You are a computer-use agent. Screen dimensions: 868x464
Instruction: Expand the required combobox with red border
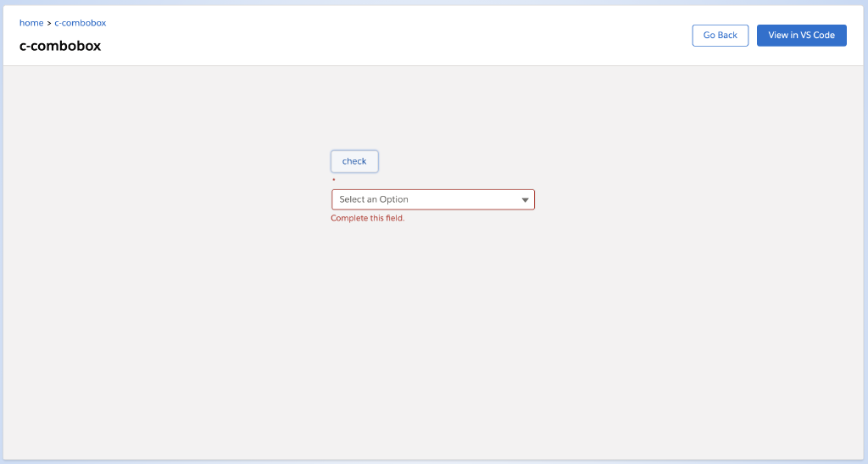point(432,199)
